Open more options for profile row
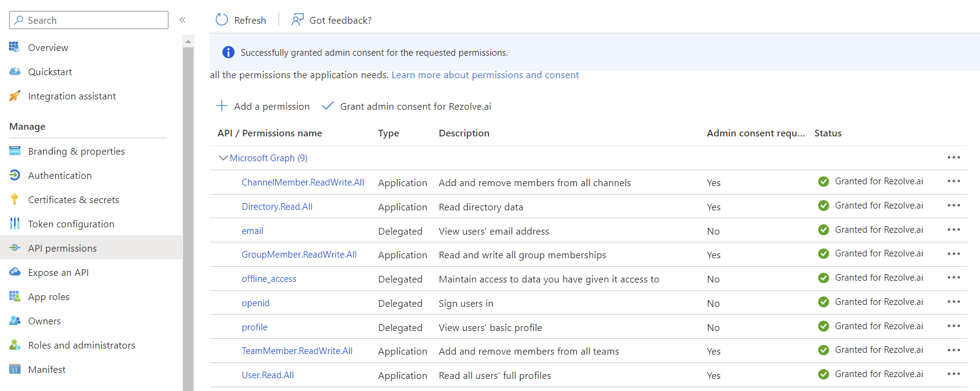The image size is (980, 391). tap(953, 326)
